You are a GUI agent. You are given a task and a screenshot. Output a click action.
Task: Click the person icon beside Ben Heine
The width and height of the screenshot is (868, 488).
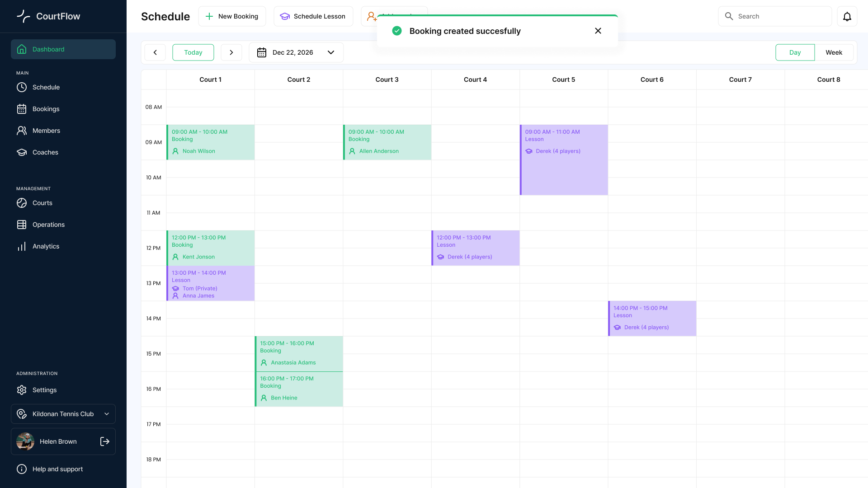pyautogui.click(x=264, y=398)
